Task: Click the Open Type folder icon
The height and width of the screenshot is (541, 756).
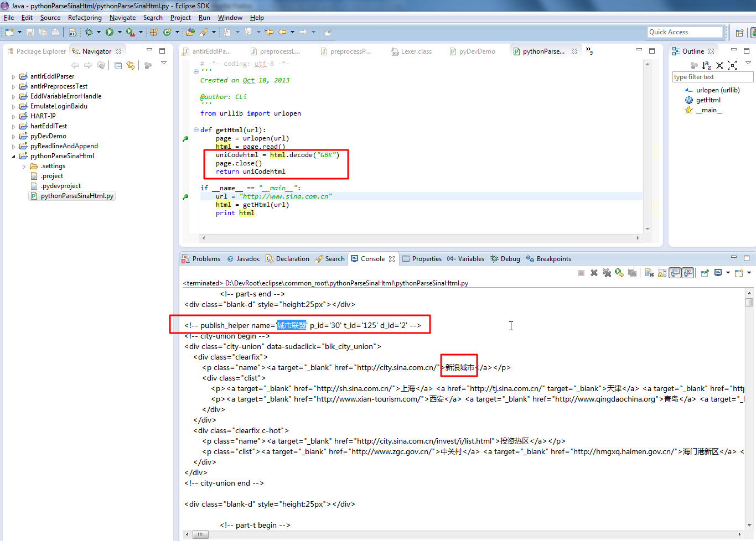Action: pyautogui.click(x=190, y=32)
